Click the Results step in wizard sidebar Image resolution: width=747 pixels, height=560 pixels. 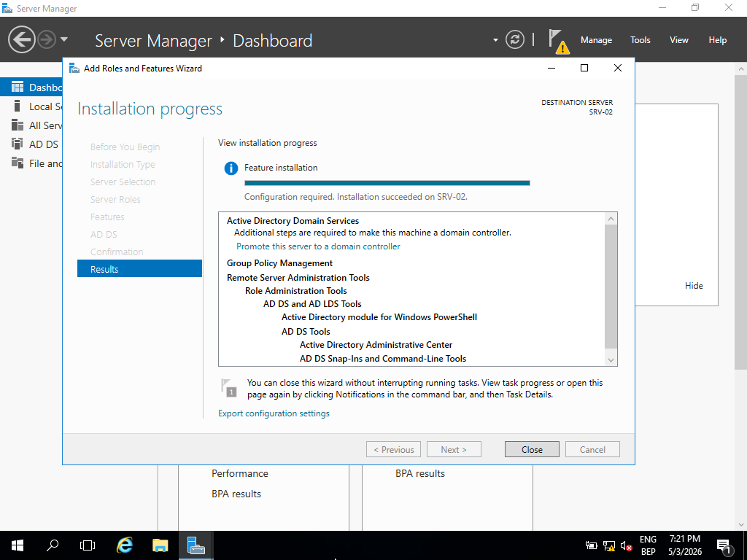(139, 268)
